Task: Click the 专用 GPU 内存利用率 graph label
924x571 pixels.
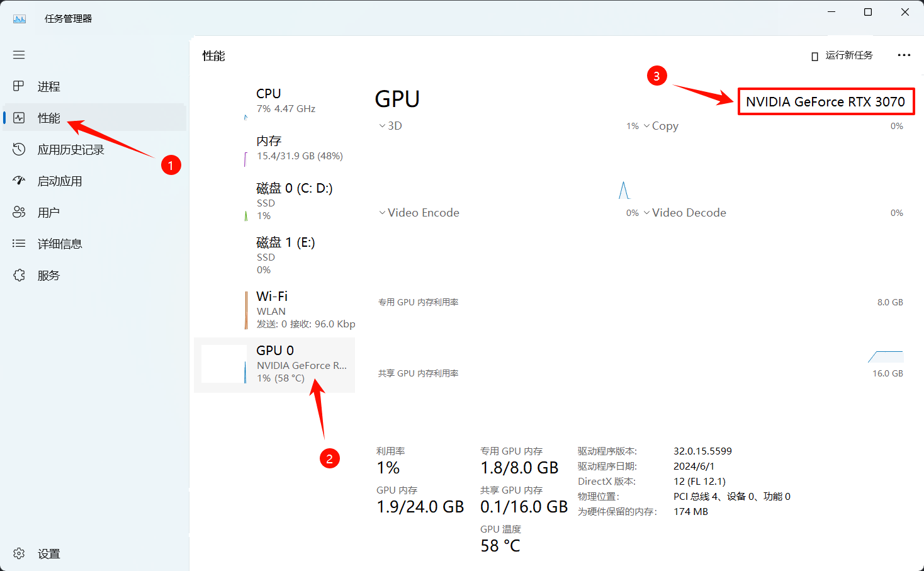Action: click(418, 302)
